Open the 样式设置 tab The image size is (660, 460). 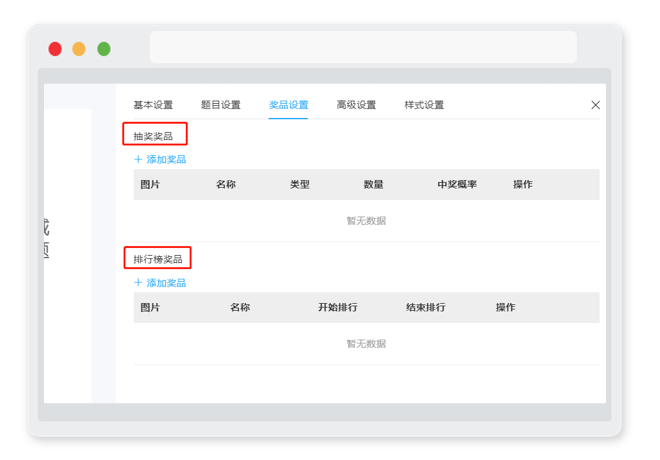(x=424, y=105)
